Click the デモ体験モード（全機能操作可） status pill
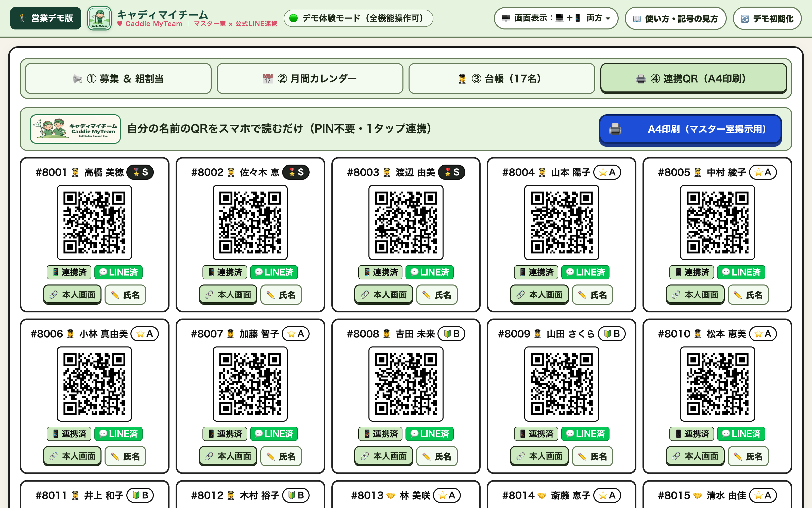Image resolution: width=812 pixels, height=508 pixels. click(x=358, y=18)
